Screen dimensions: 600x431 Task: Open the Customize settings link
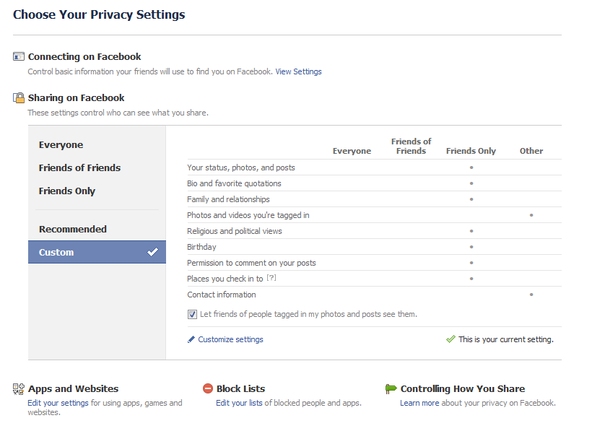click(230, 340)
